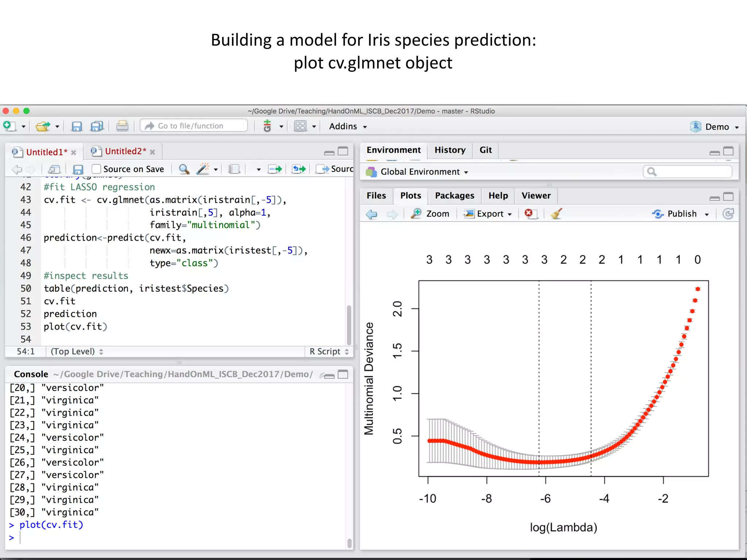Click the New File icon in main toolbar
The image size is (747, 560).
point(9,126)
